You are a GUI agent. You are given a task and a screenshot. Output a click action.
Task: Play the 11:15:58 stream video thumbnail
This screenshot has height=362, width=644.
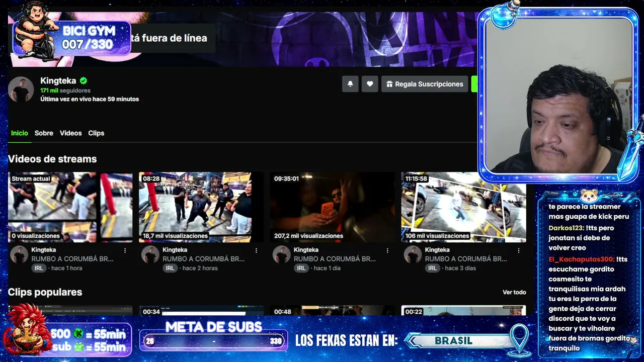click(x=463, y=207)
